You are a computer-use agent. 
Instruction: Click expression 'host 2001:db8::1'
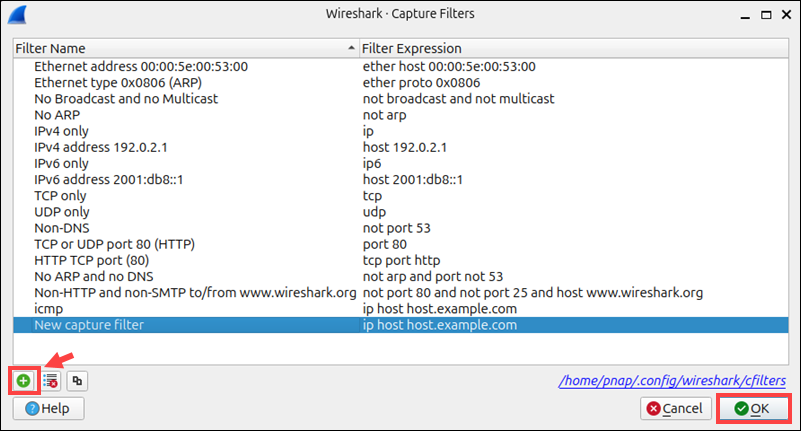coord(413,180)
